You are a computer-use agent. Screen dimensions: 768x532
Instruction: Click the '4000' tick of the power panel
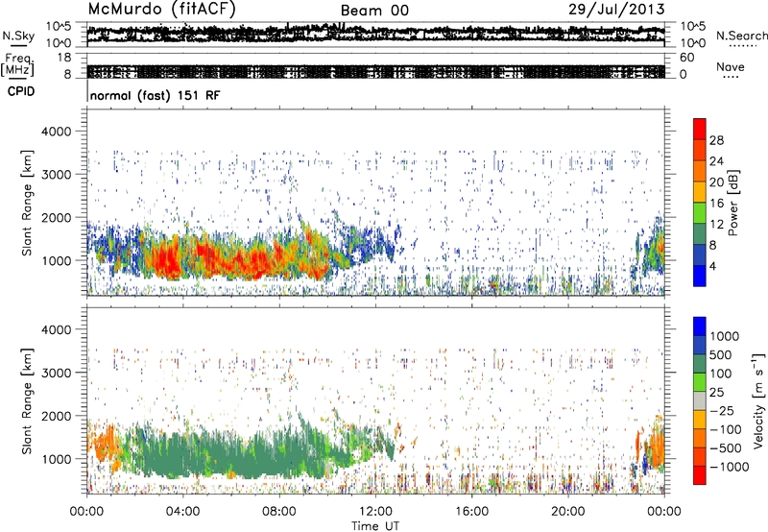pyautogui.click(x=56, y=132)
